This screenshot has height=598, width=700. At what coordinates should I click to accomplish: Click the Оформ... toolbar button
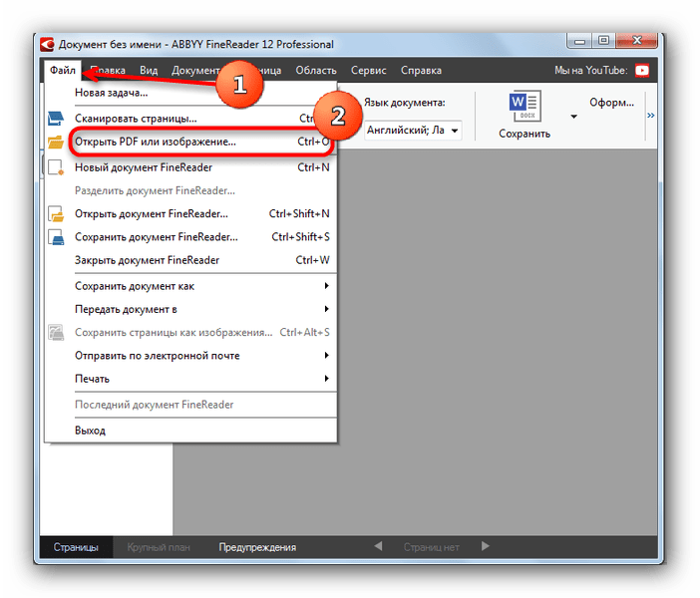(611, 103)
